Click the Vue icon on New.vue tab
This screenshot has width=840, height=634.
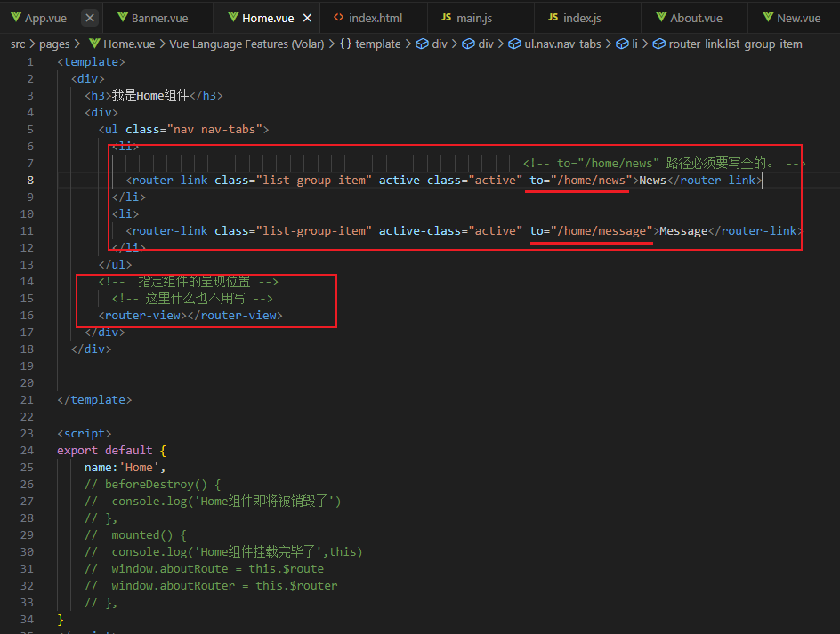(x=768, y=17)
